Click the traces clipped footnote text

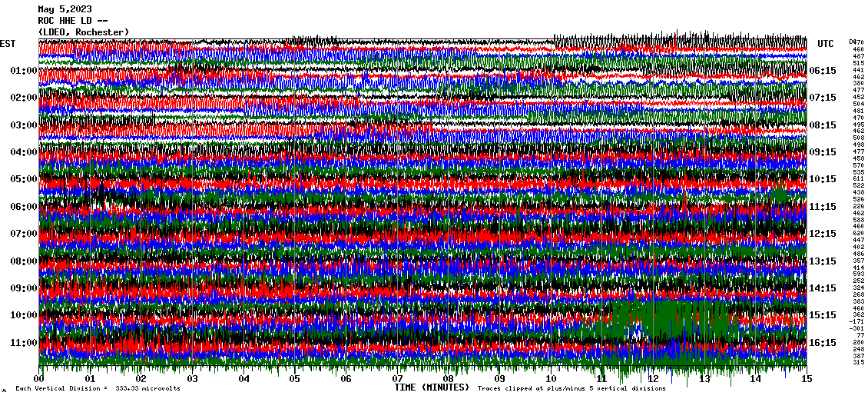click(x=571, y=389)
